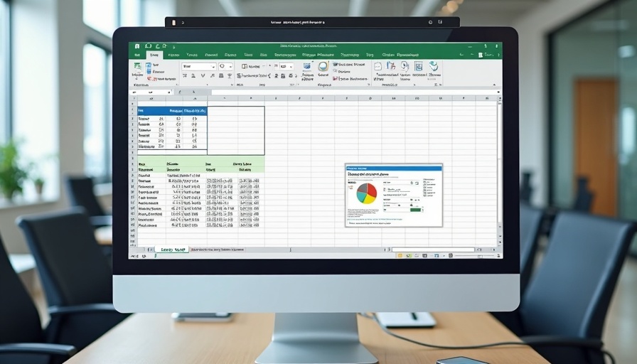This screenshot has width=637, height=364.
Task: Click the blue header row of the top table
Action: [x=172, y=111]
